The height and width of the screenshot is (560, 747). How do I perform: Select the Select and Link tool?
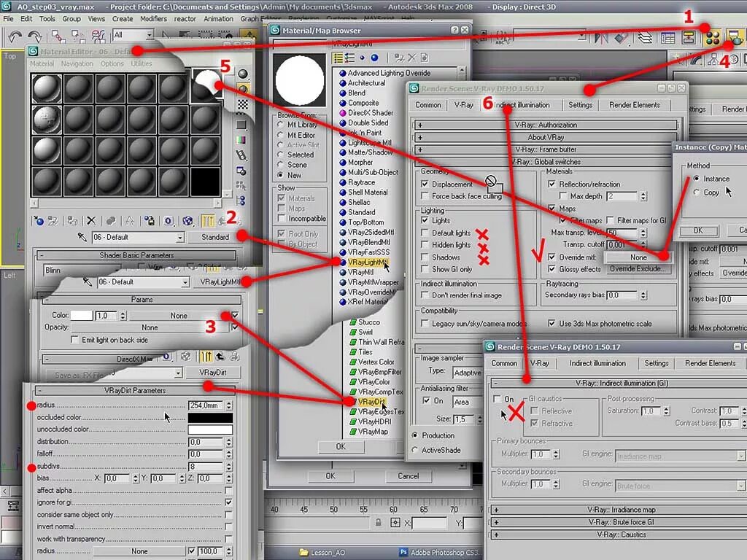pos(58,36)
